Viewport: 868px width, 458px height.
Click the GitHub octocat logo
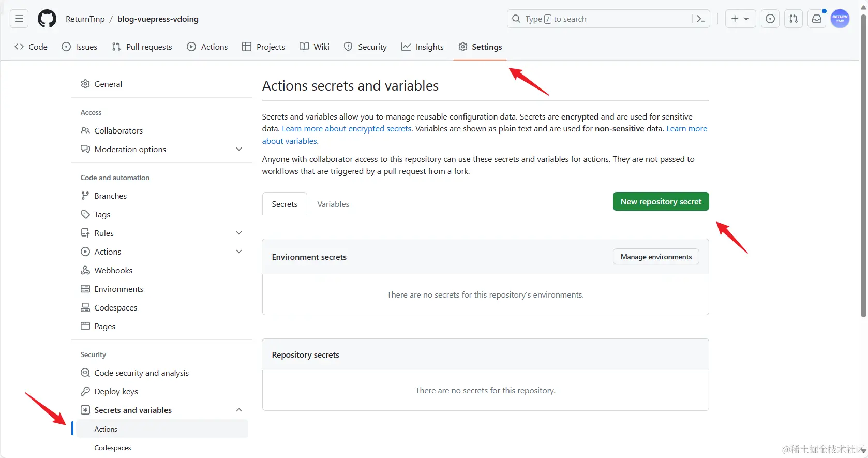pyautogui.click(x=47, y=19)
